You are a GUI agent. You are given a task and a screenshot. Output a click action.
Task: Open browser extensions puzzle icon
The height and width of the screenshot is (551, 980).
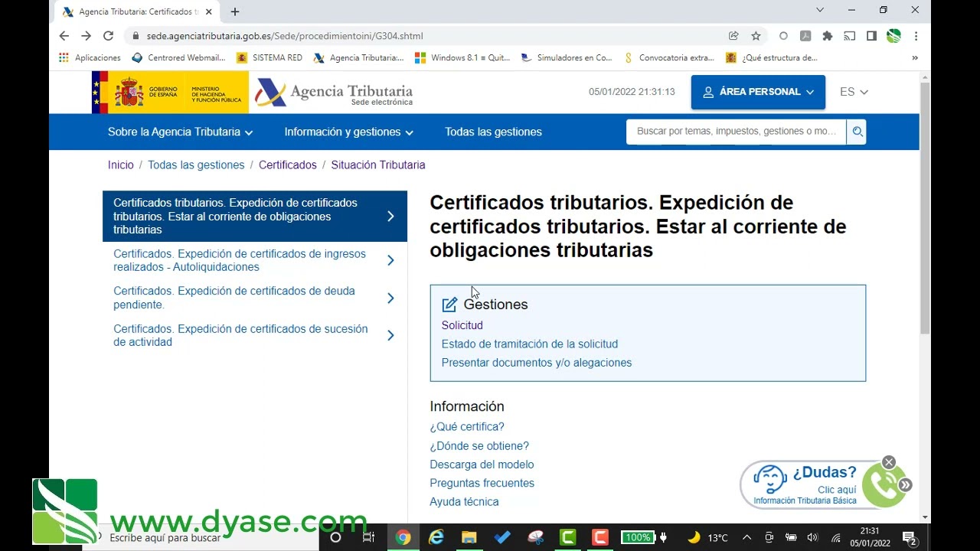point(827,35)
